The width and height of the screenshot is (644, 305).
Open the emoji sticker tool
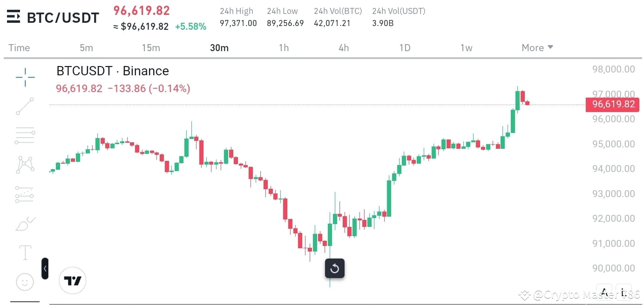25,282
